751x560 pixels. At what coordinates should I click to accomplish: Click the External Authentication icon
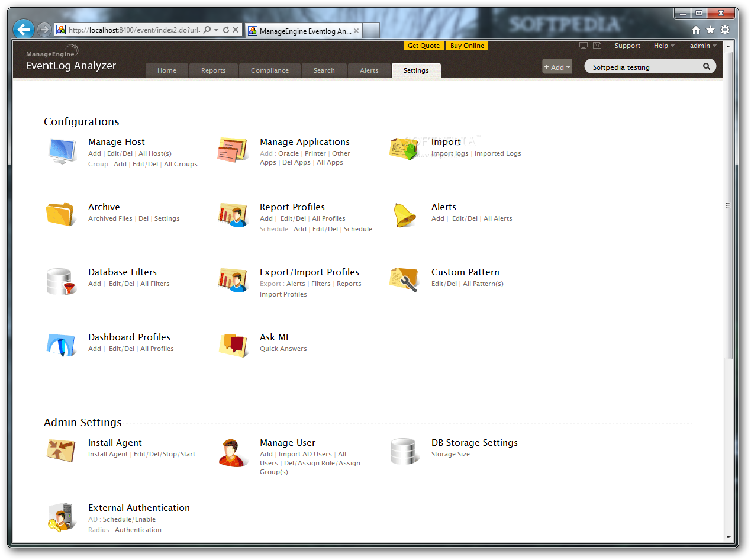(62, 517)
